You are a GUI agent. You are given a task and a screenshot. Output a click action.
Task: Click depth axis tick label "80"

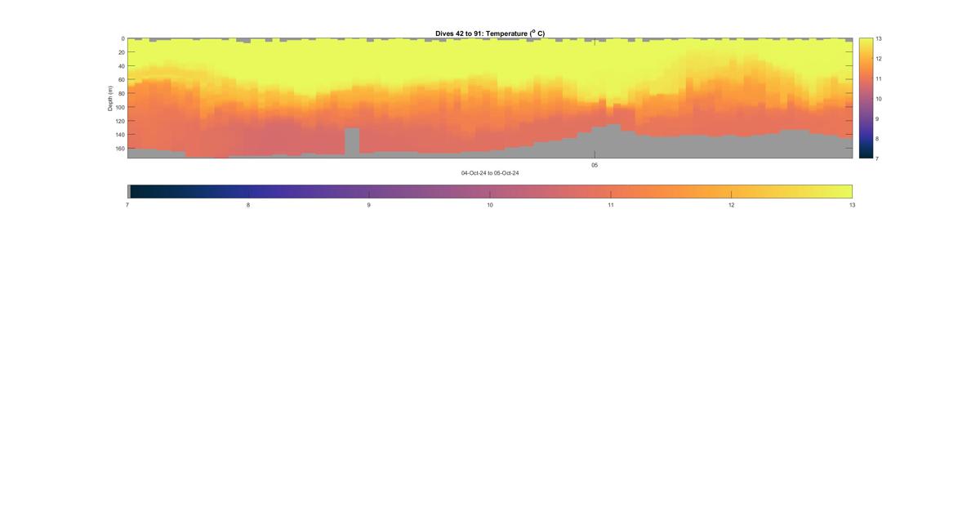(121, 94)
